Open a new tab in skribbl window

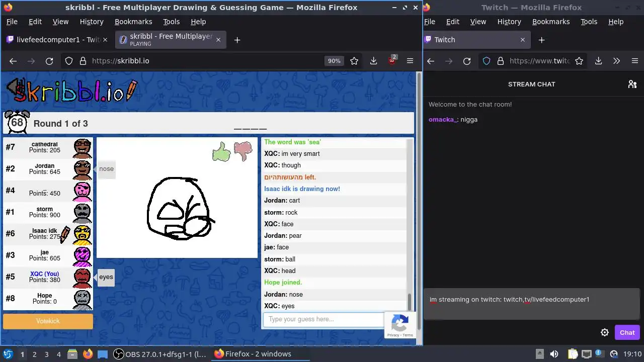(237, 40)
